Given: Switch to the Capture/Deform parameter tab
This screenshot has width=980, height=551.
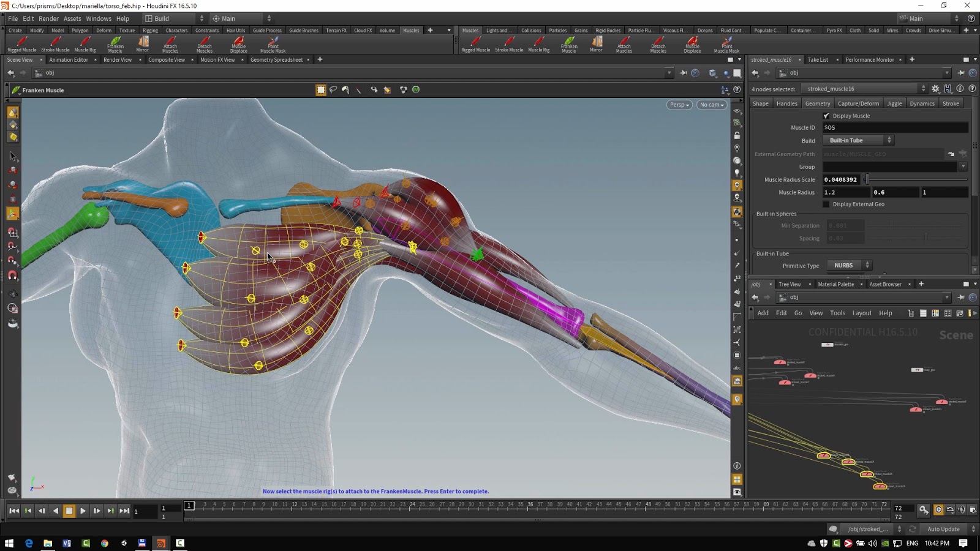Looking at the screenshot, I should click(858, 103).
